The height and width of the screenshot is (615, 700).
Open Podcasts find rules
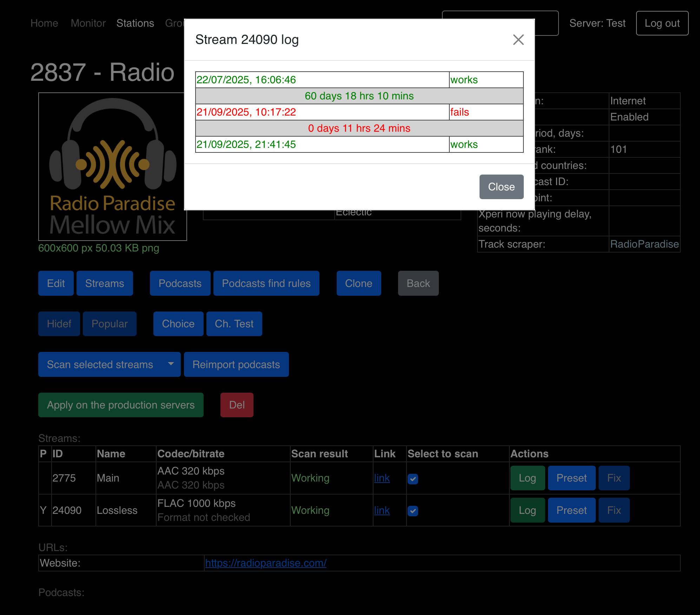[266, 283]
